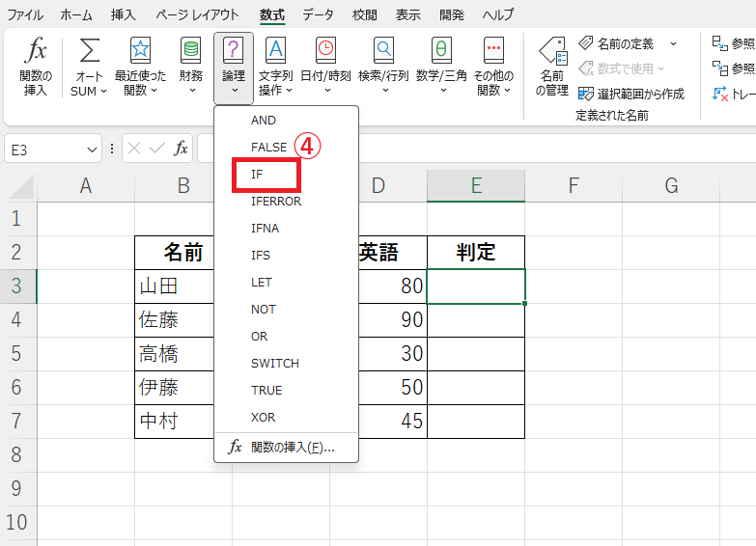Click the score cell showing 90

[392, 320]
